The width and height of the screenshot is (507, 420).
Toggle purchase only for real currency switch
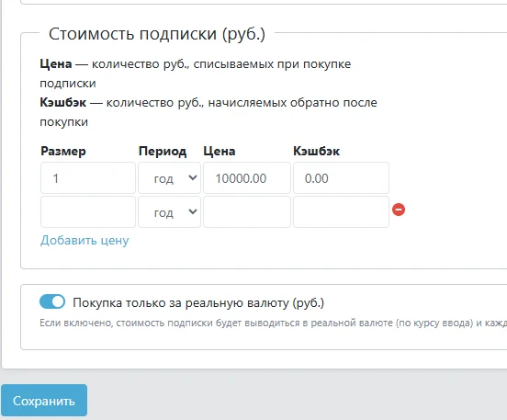[52, 301]
